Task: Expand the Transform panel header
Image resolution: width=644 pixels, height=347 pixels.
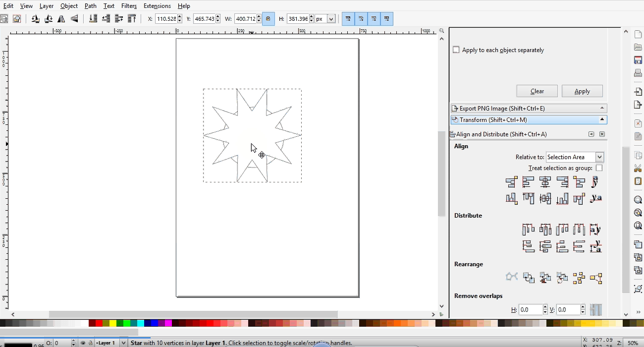Action: coord(529,119)
